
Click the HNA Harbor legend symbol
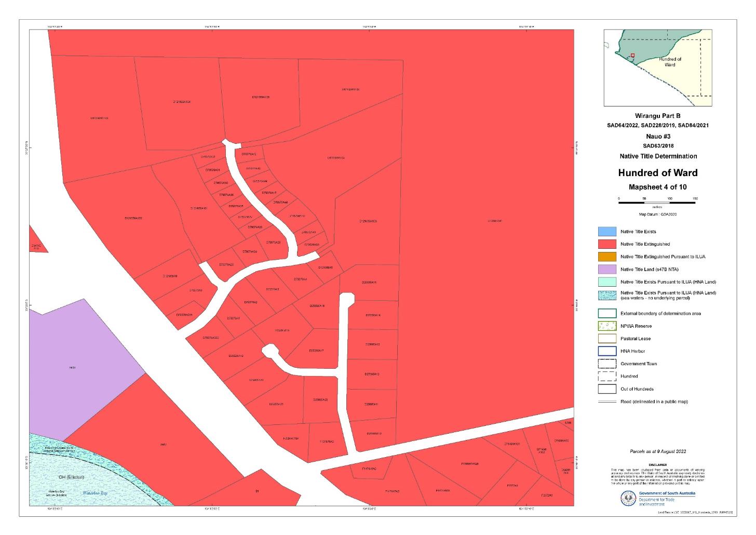[607, 351]
